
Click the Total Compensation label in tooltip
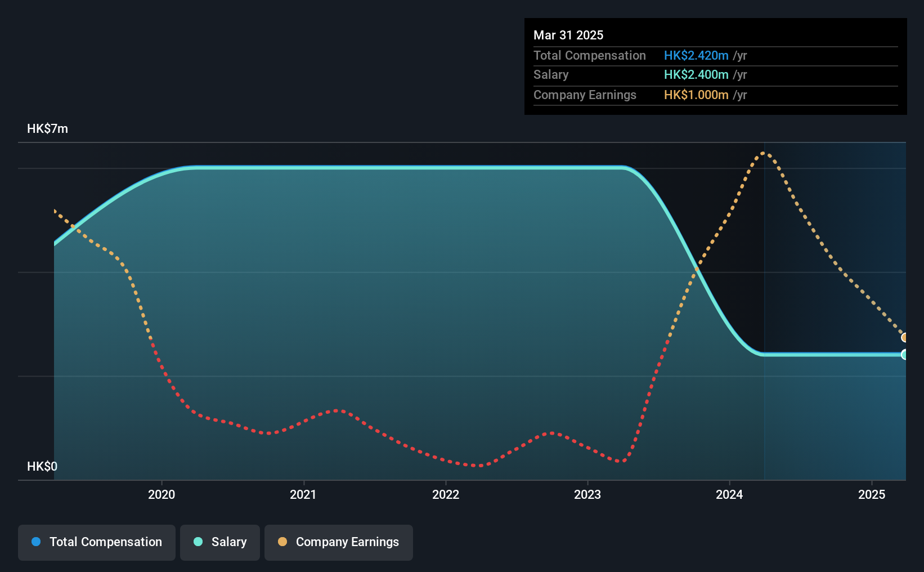590,55
